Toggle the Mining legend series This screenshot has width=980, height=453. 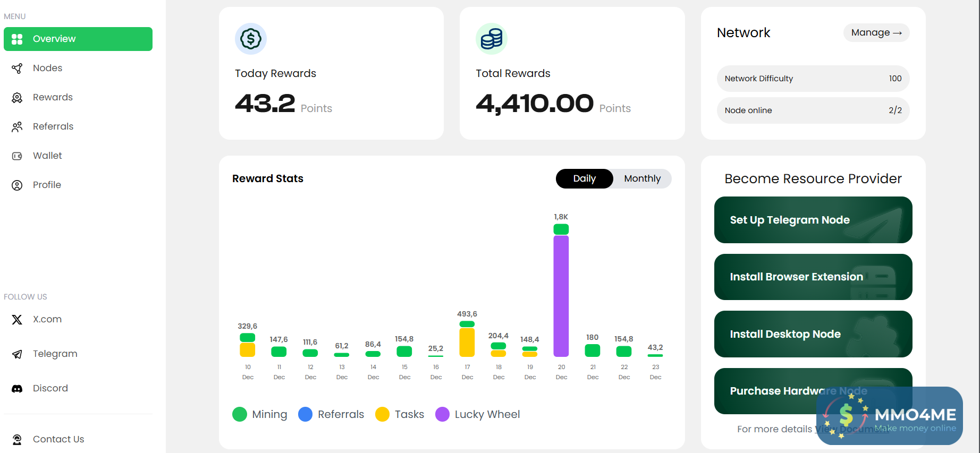(260, 414)
